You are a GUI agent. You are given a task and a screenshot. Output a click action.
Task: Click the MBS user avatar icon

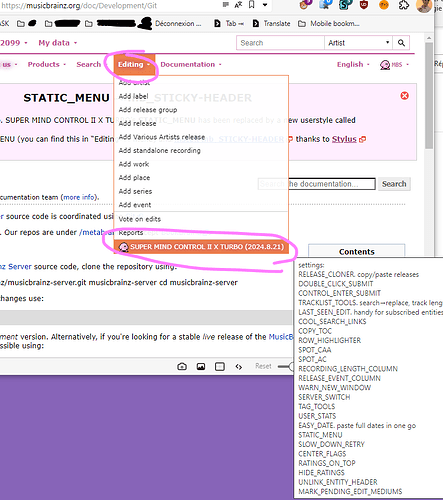[385, 64]
